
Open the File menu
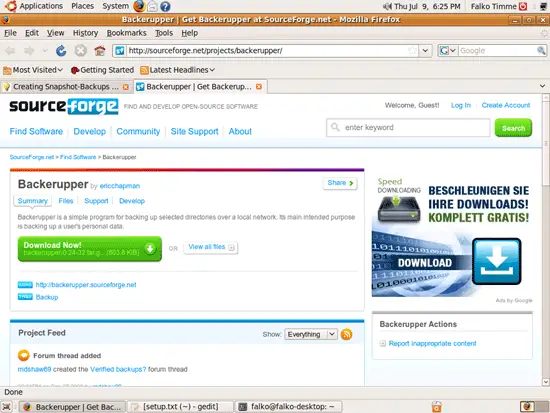(11, 33)
